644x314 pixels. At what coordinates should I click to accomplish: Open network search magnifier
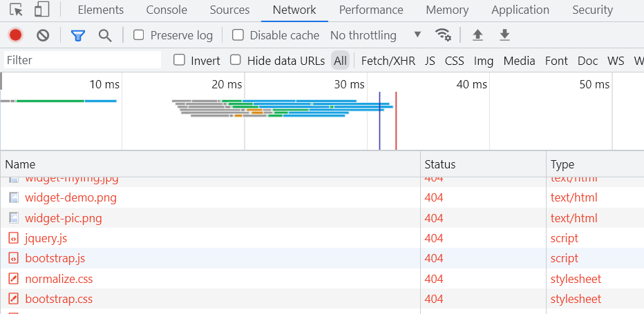pos(105,35)
